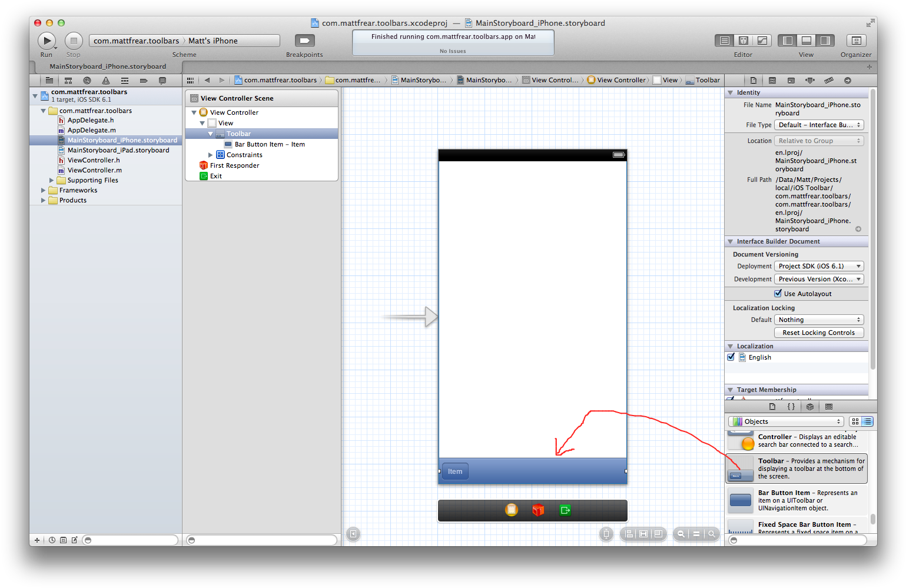Toggle the English localization checkbox
Viewport: 906px width, 588px height.
(x=731, y=357)
